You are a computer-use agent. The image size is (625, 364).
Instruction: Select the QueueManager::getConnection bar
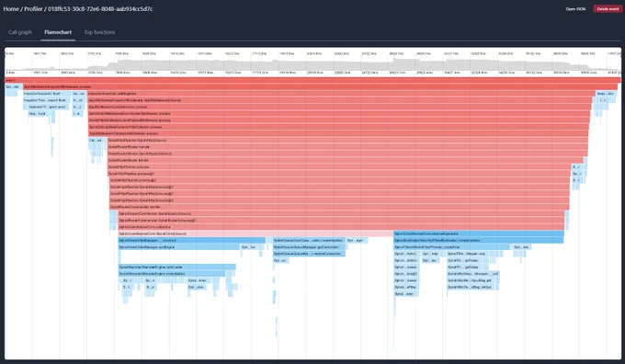pos(309,247)
